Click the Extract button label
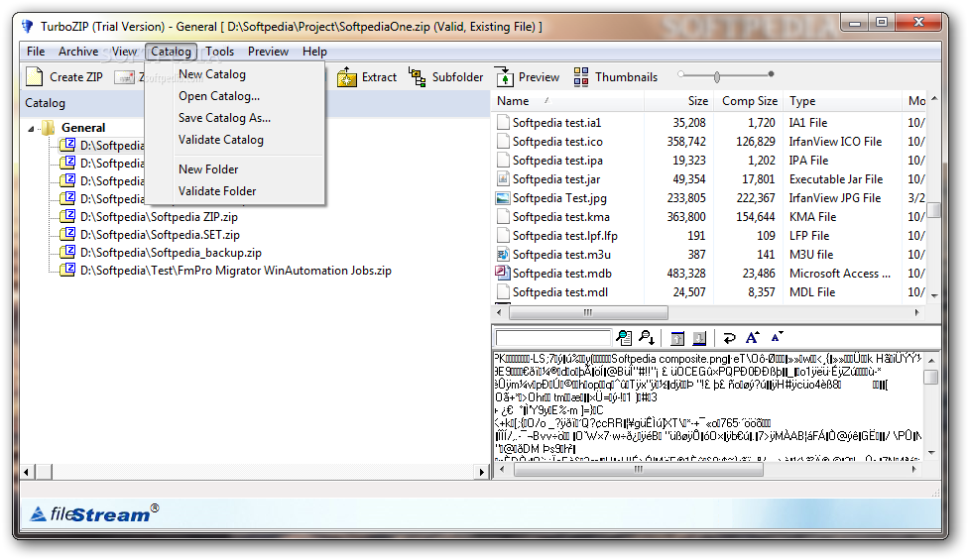The width and height of the screenshot is (969, 560). pos(379,77)
